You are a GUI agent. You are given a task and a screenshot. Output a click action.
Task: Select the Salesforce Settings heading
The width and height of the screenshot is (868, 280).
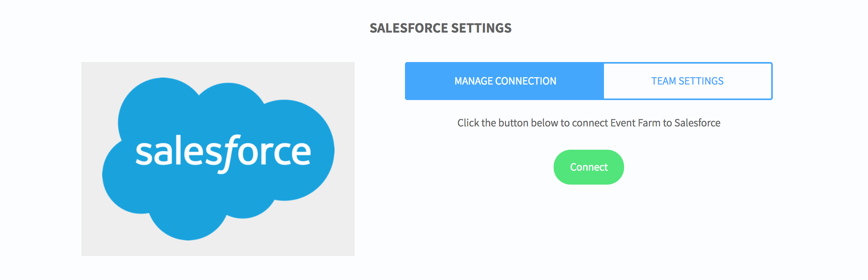point(441,28)
